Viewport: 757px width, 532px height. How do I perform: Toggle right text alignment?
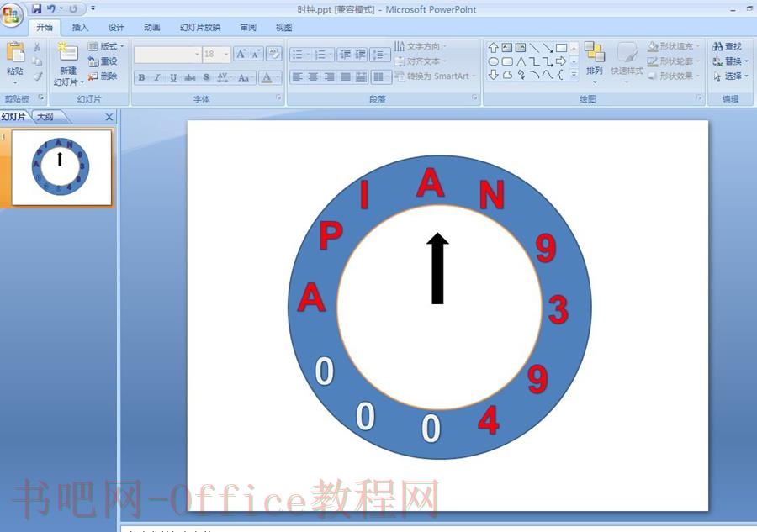[x=329, y=76]
